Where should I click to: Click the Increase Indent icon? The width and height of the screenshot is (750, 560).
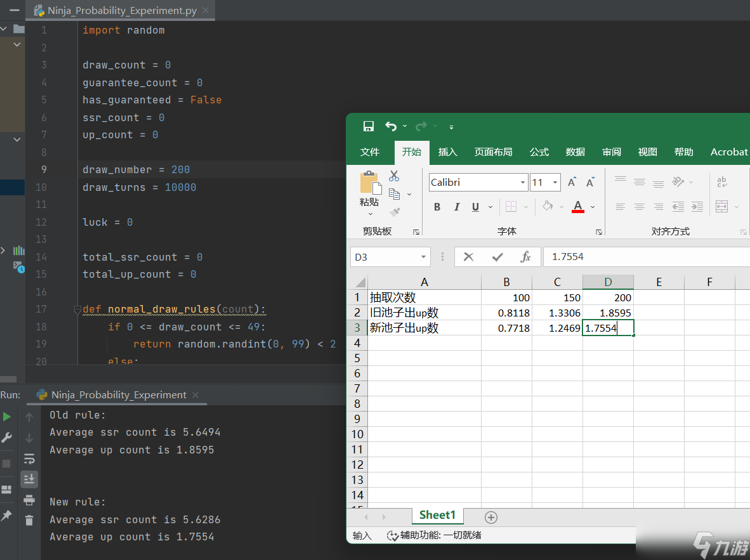click(x=697, y=207)
